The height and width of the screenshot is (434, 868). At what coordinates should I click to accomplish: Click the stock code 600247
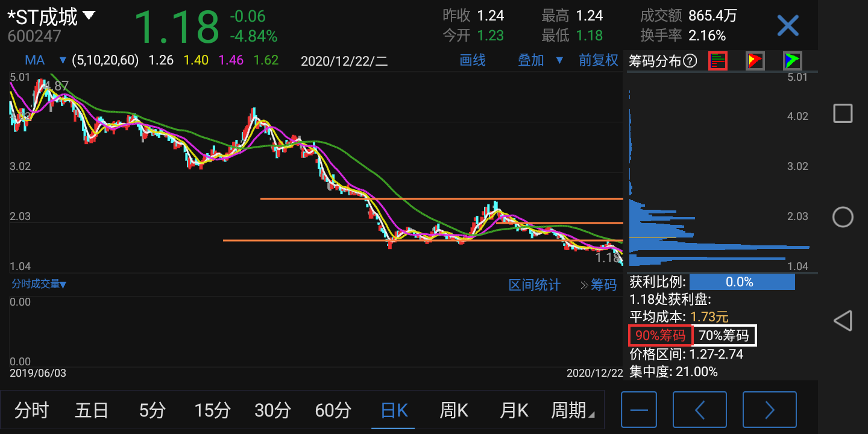point(34,36)
